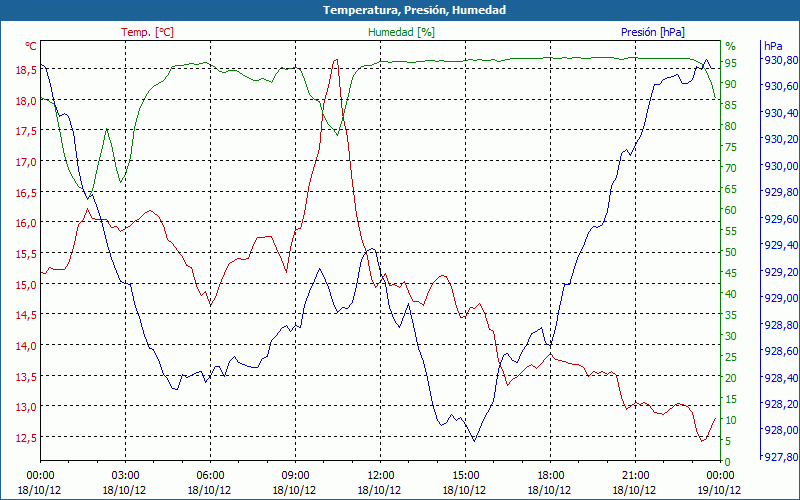The width and height of the screenshot is (800, 500).
Task: Click the 50 humidity axis value
Action: (x=731, y=252)
